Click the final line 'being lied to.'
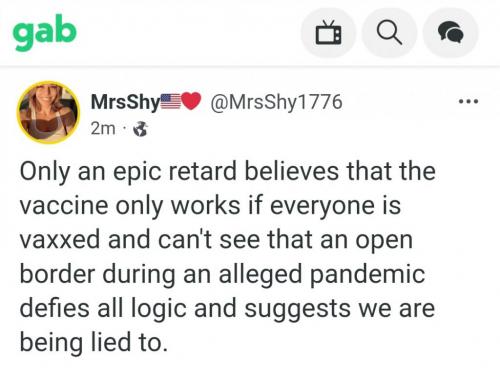The image size is (500, 376). tap(94, 343)
